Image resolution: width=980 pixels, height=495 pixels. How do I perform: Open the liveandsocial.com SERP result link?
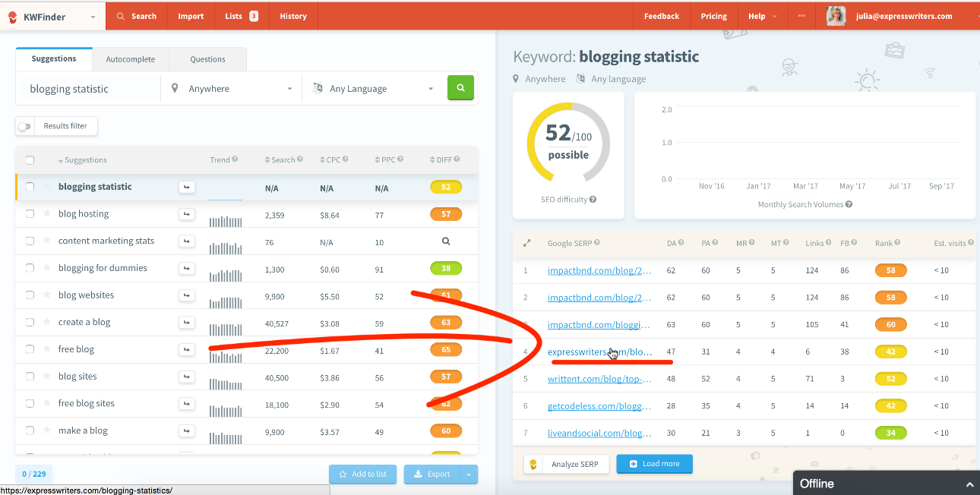tap(599, 434)
